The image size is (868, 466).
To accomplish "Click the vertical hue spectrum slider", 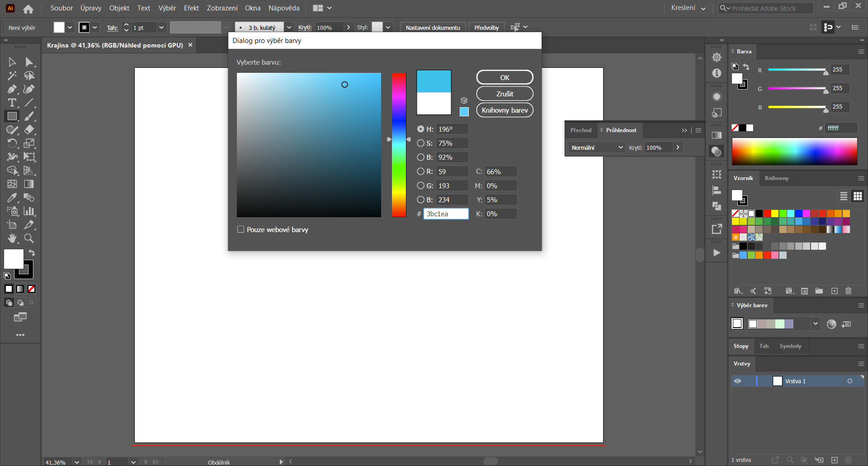I will click(399, 145).
